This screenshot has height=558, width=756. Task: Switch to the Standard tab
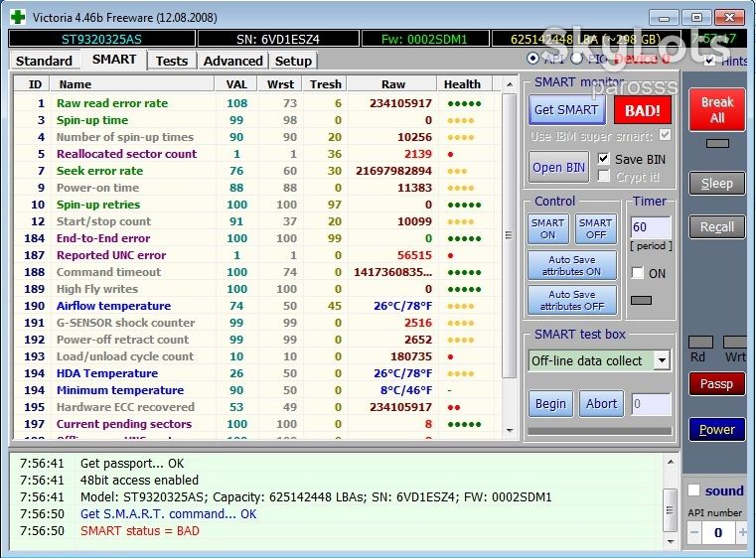coord(44,62)
